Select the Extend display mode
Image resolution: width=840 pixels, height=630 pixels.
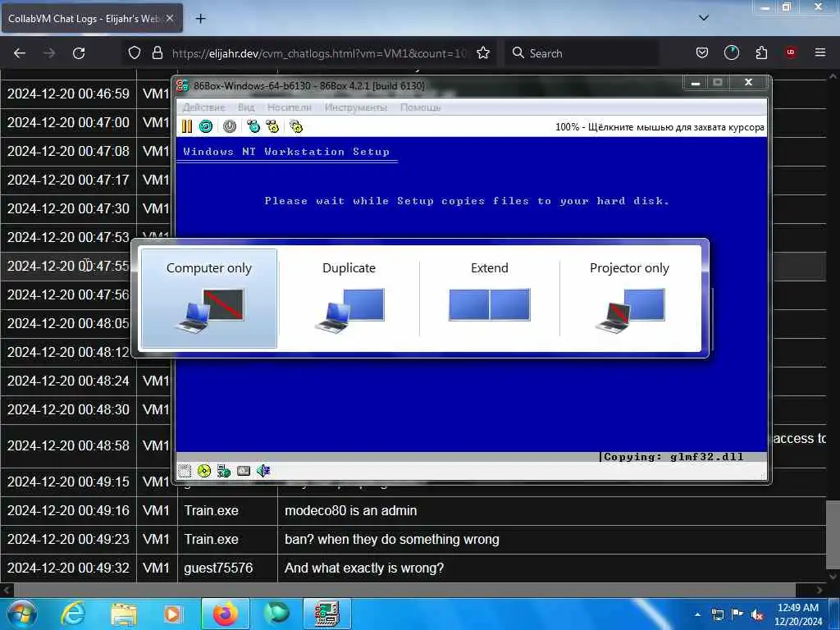tap(490, 298)
